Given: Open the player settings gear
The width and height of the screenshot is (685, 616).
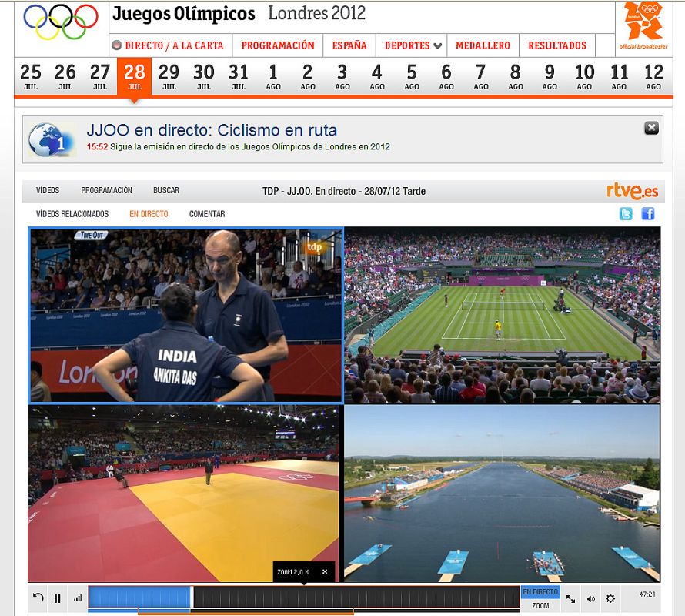Looking at the screenshot, I should (x=610, y=598).
